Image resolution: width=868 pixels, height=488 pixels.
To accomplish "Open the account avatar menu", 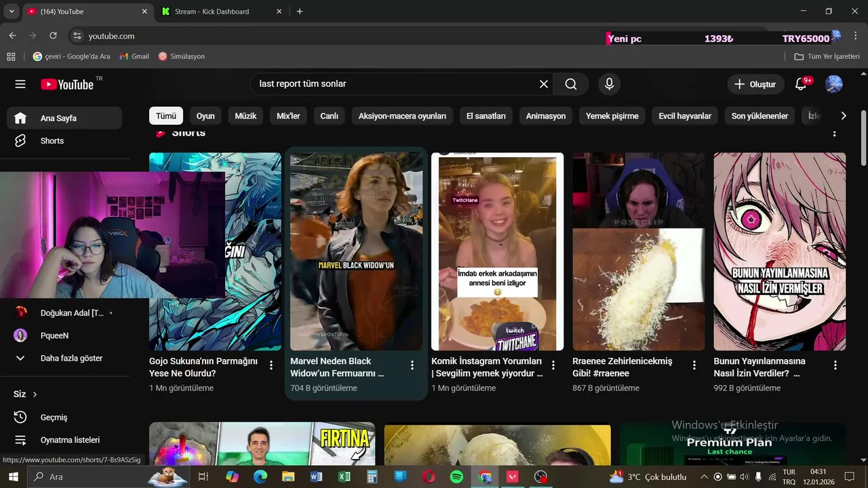I will tap(833, 84).
